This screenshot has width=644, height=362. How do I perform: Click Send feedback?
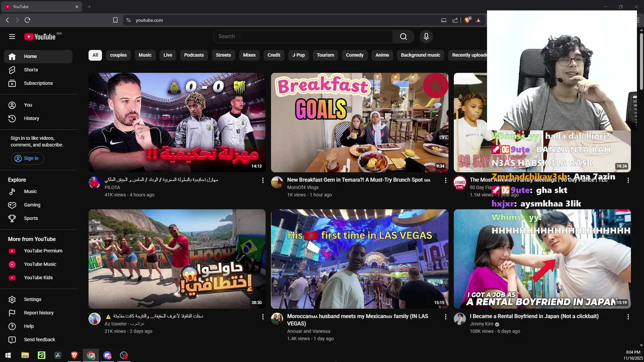click(x=38, y=339)
